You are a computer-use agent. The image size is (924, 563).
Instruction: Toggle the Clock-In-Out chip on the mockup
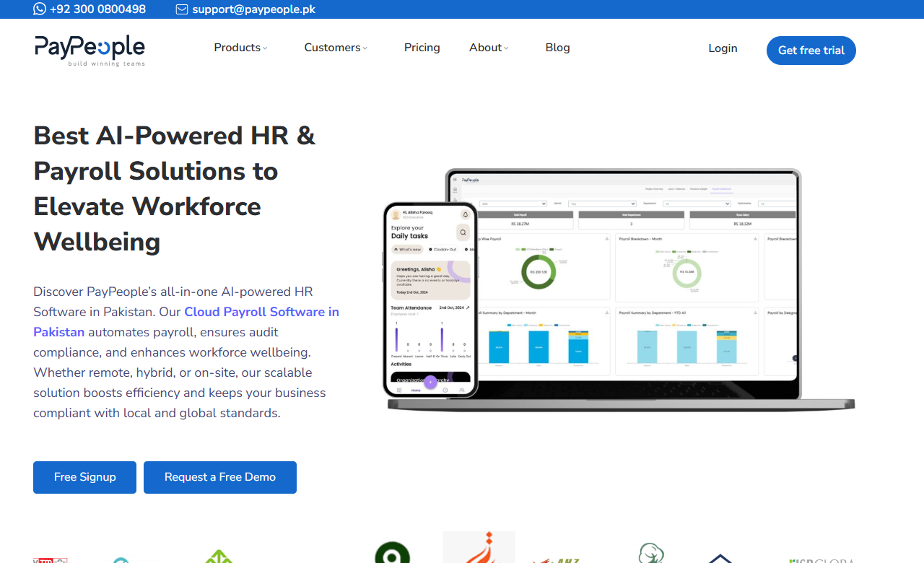point(444,249)
